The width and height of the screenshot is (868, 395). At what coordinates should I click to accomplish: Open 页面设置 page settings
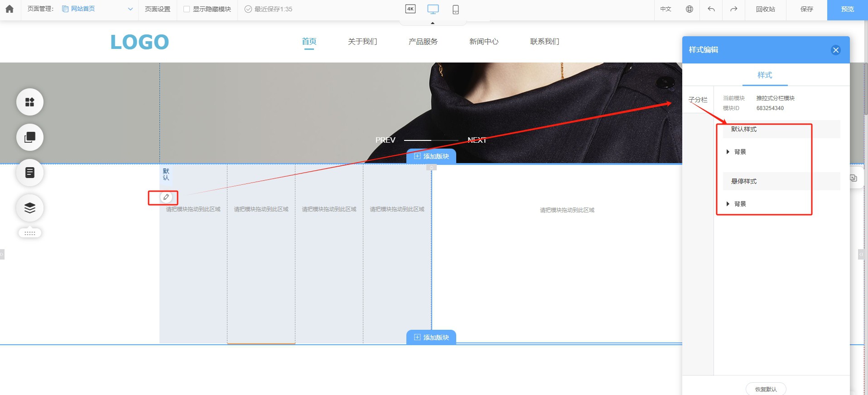pos(158,9)
